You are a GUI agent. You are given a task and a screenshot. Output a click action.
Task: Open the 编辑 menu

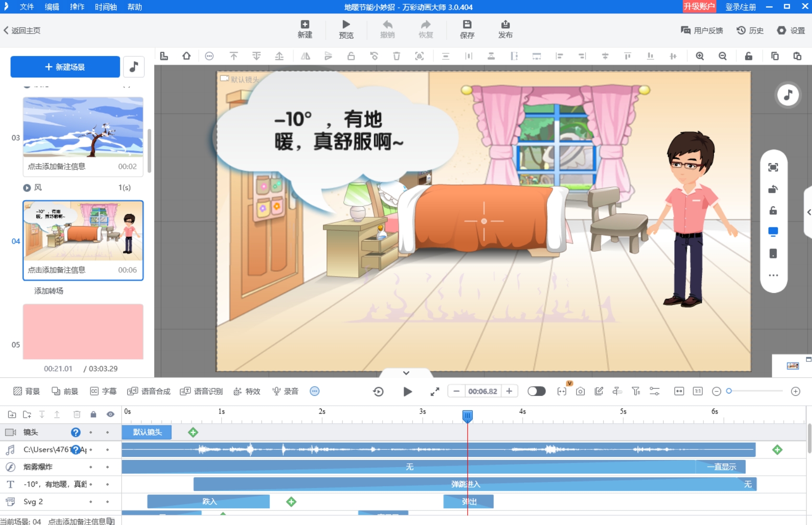tap(52, 7)
